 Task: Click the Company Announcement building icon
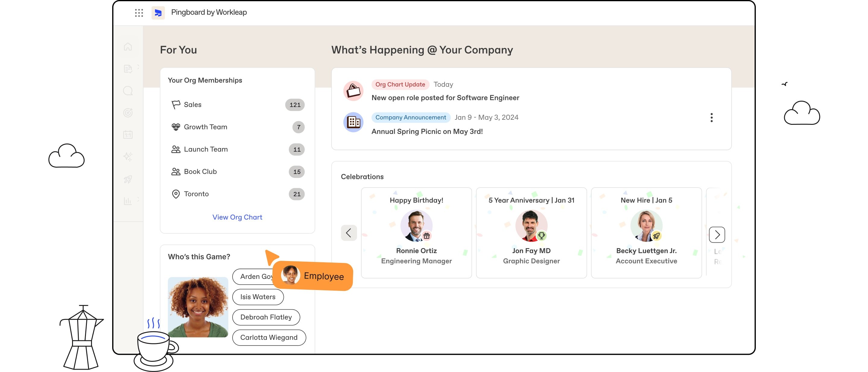tap(353, 122)
